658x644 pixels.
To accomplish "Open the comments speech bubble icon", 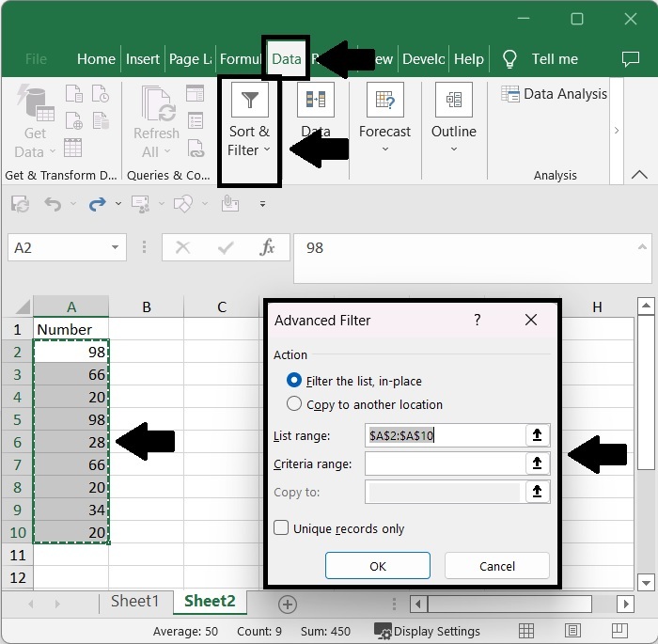I will pos(631,59).
